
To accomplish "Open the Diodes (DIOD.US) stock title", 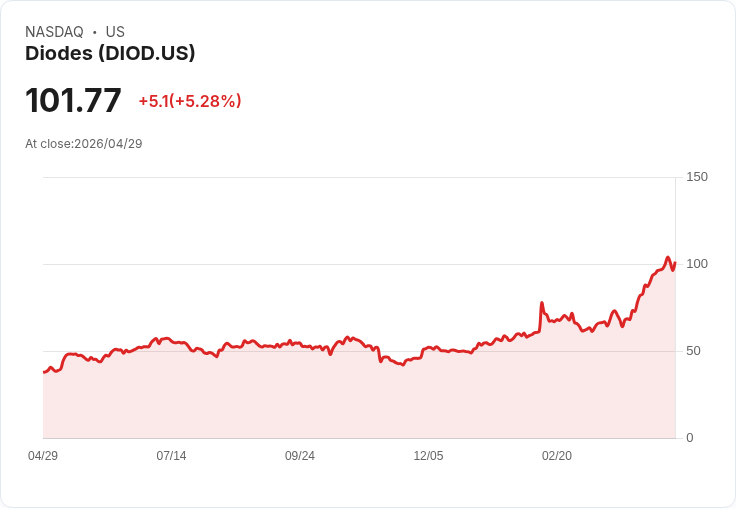I will (110, 53).
